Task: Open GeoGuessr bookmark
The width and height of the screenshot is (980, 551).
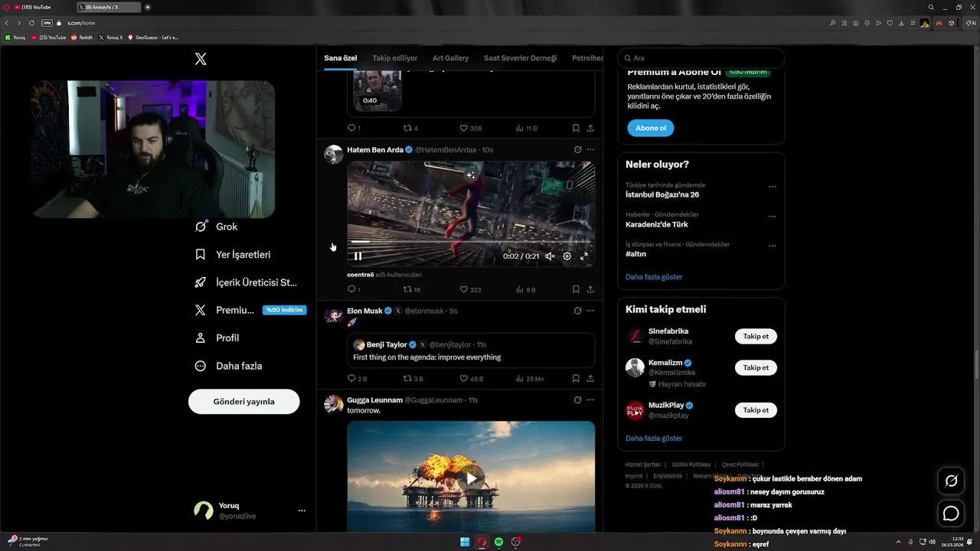Action: point(153,37)
